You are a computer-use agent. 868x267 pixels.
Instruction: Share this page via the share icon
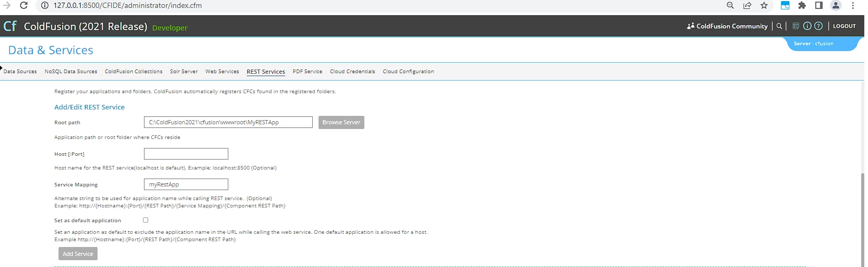pos(747,5)
